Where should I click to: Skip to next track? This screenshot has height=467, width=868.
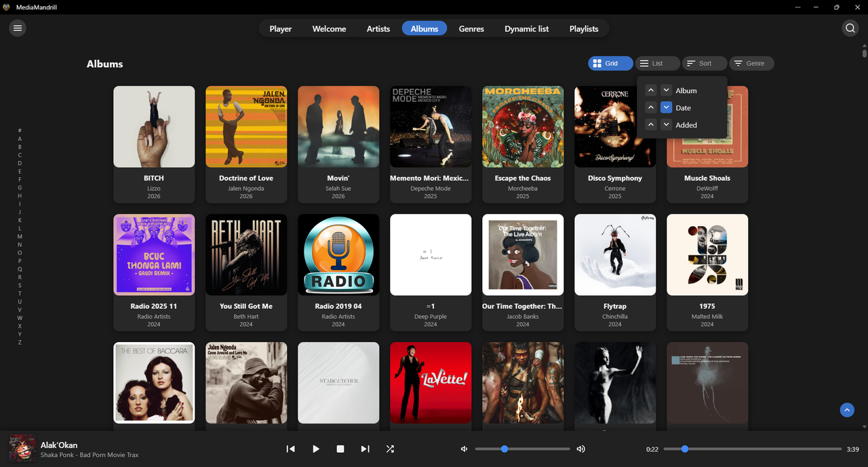[x=365, y=449]
